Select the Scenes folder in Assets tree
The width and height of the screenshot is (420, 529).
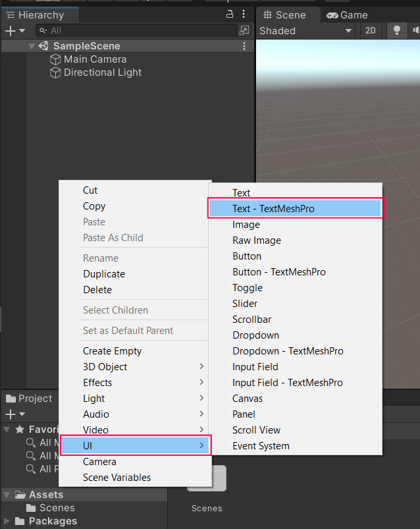[51, 508]
